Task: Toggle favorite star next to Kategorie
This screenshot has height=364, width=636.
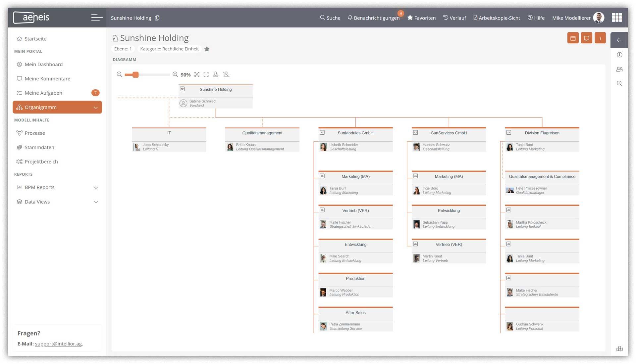Action: click(207, 49)
